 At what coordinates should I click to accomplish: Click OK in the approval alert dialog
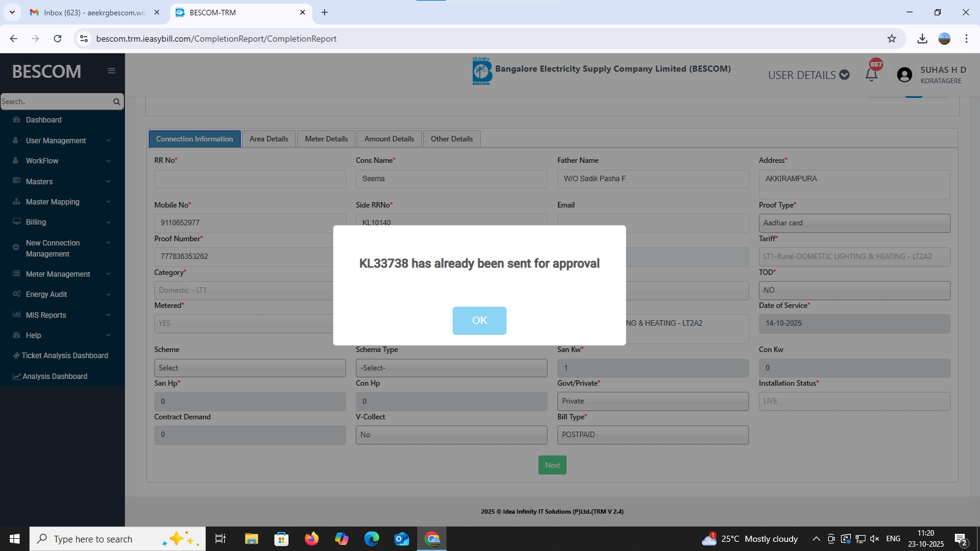480,320
